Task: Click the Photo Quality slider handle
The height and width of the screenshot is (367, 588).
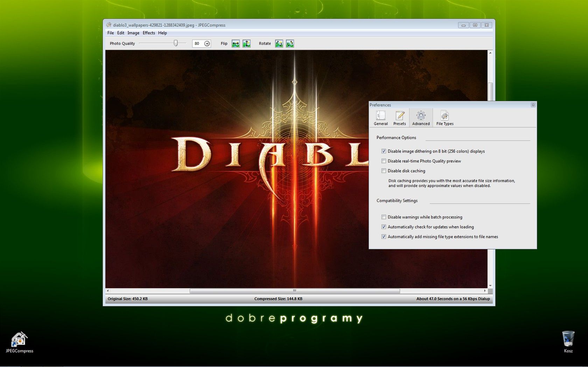Action: (176, 43)
